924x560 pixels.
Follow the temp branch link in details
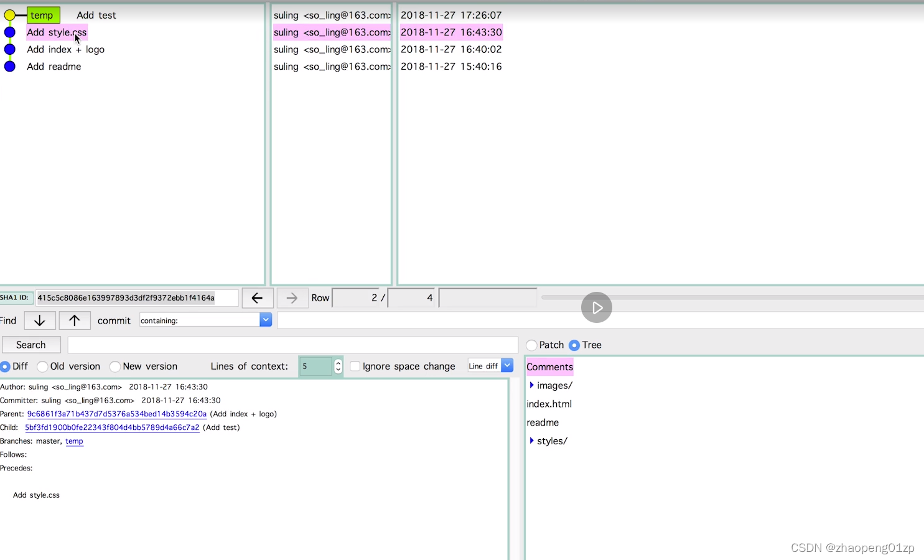74,441
